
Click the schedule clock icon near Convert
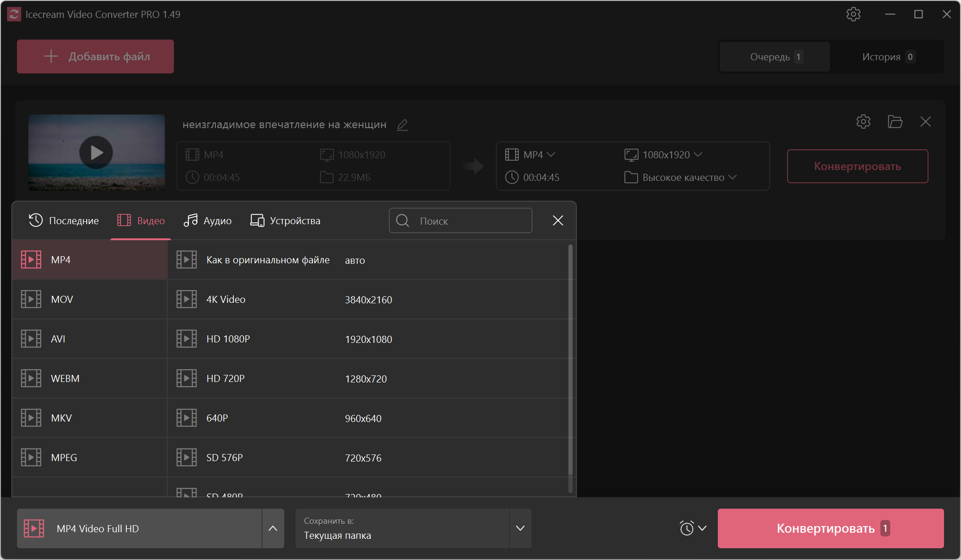[687, 528]
